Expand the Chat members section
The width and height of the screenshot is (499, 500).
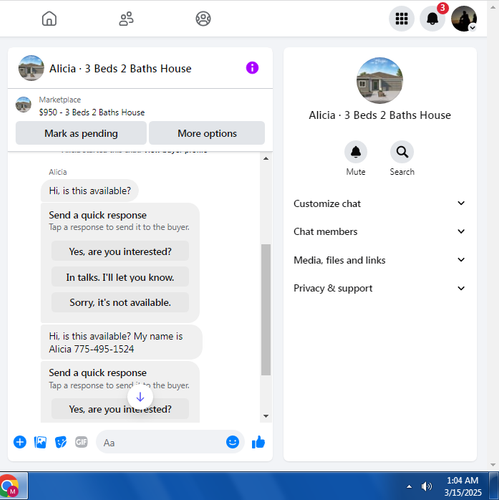(379, 231)
